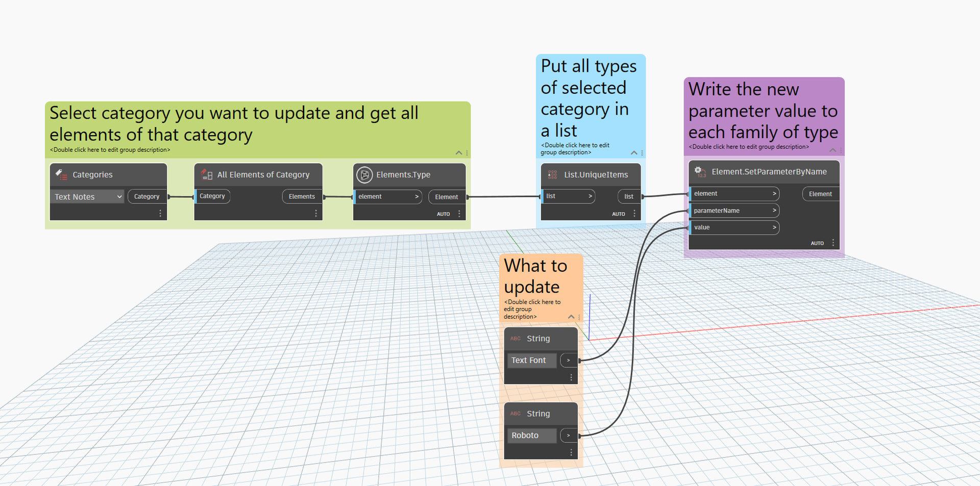Click the Text Font string input field
This screenshot has width=980, height=486.
tap(531, 360)
